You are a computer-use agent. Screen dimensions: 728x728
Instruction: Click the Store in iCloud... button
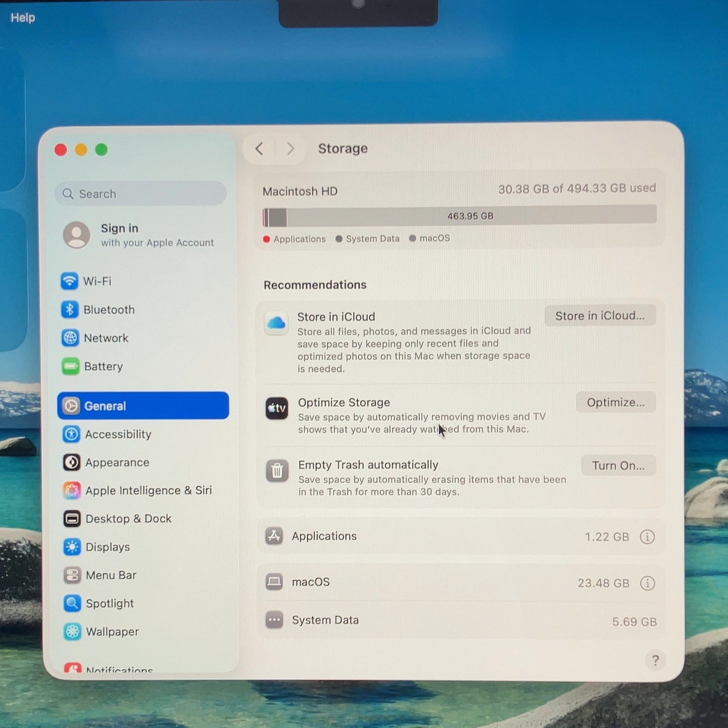[x=600, y=316]
